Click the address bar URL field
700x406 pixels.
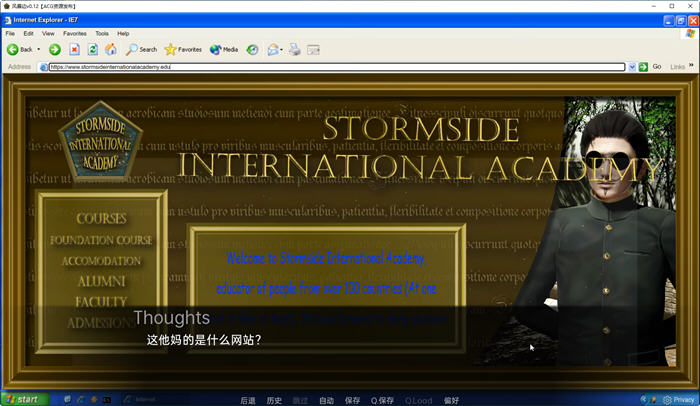(330, 67)
